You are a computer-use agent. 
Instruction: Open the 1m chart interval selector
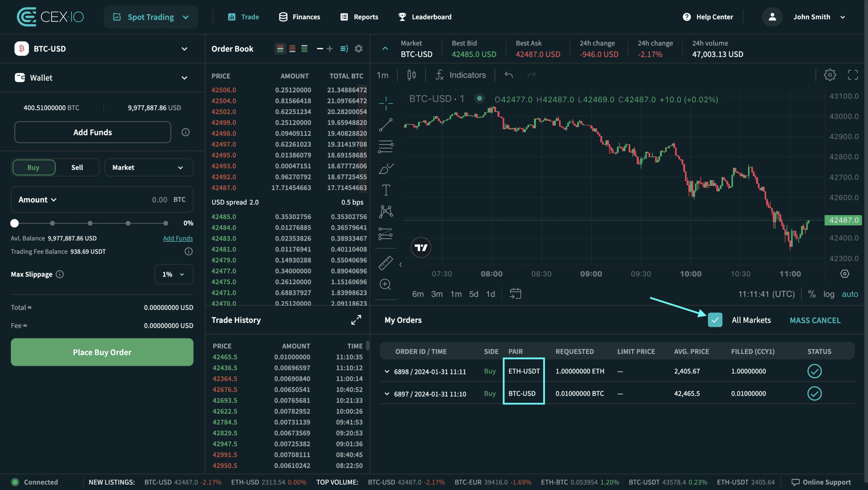click(x=382, y=75)
